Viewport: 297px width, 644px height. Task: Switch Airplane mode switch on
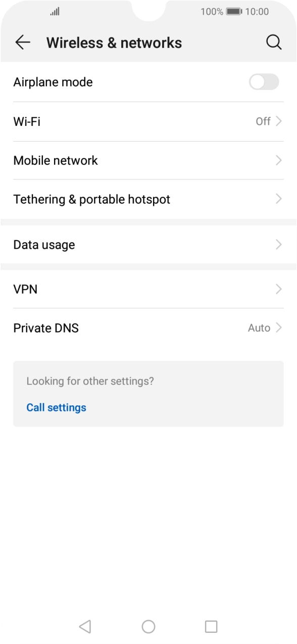[x=263, y=82]
